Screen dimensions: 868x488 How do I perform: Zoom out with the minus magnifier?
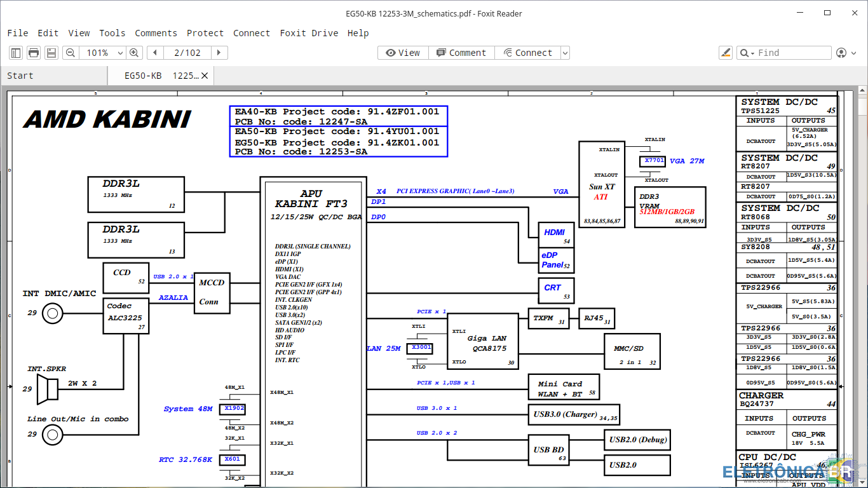(x=71, y=53)
